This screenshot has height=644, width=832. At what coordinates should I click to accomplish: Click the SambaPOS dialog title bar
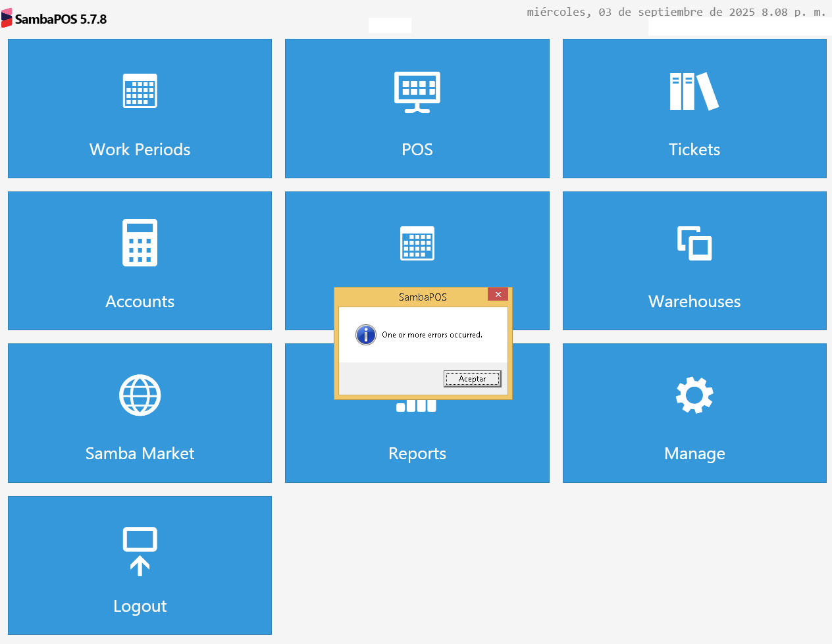421,297
